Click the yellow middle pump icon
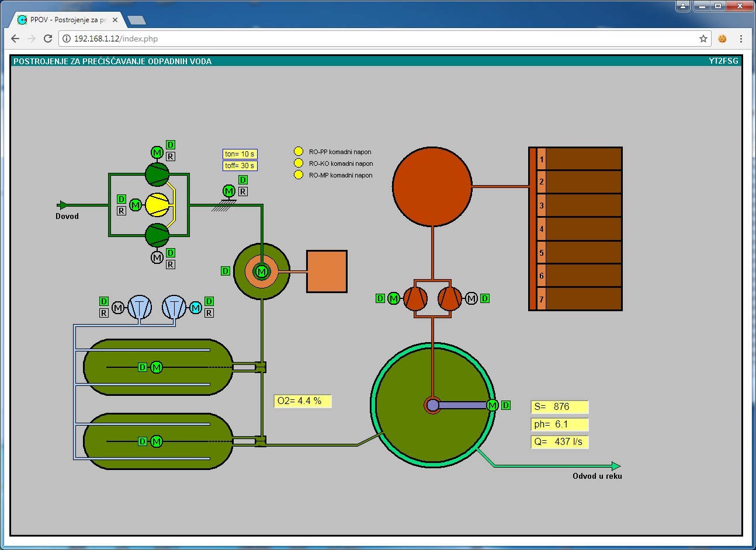Viewport: 756px width, 550px height. point(157,205)
